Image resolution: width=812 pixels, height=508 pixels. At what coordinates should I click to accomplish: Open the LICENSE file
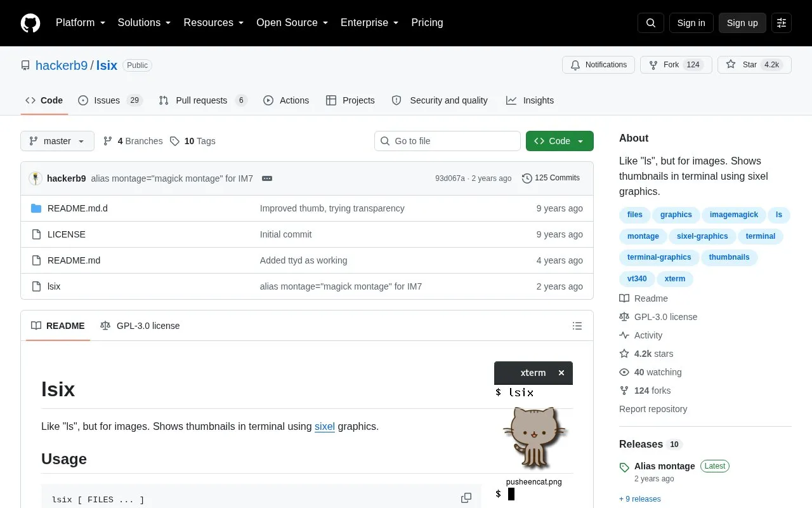pos(67,234)
